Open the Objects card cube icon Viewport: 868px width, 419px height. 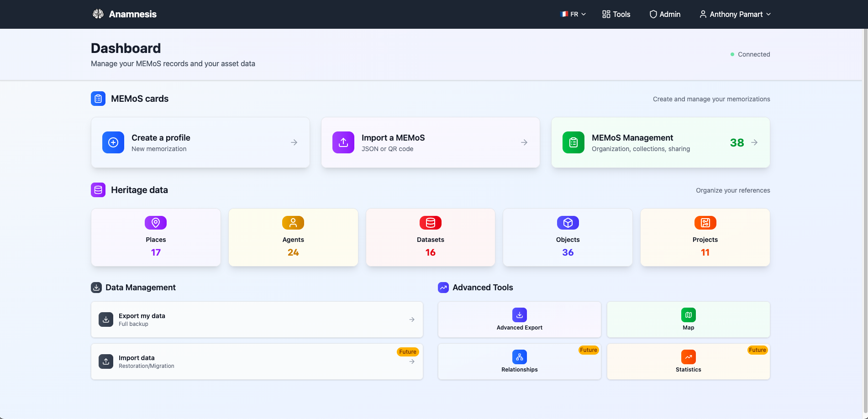coord(568,223)
